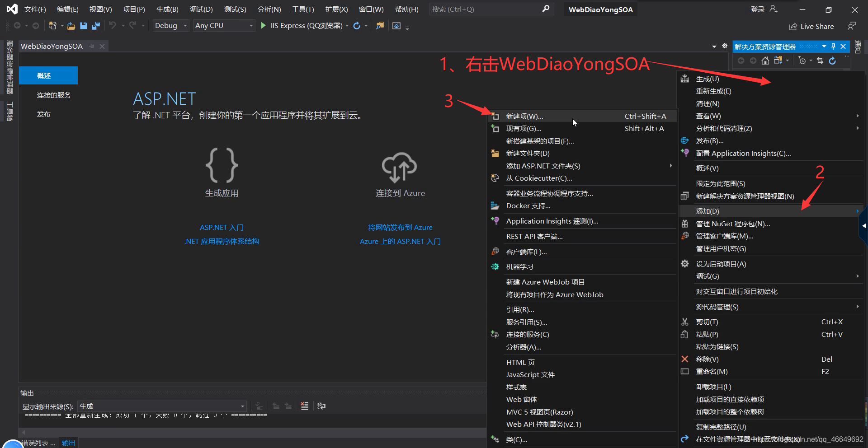Screen dimensions: 868x448
Task: Choose 管理 NuGet 程序包(N)... entry
Action: click(x=771, y=224)
